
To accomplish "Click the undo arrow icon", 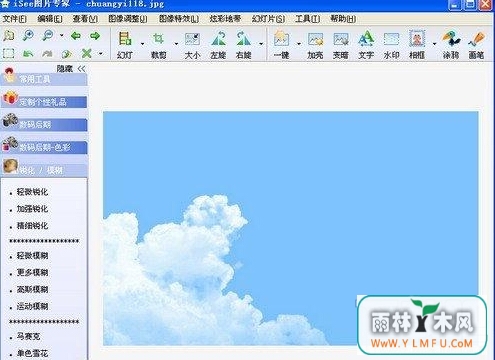I will pos(28,53).
